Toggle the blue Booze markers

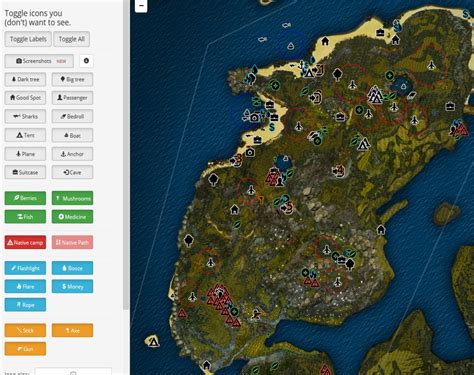[72, 268]
